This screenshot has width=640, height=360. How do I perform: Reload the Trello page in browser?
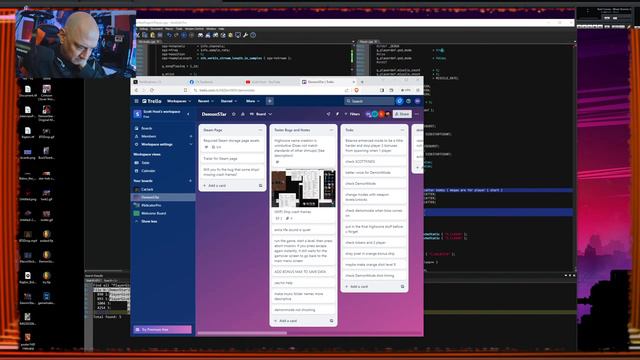click(152, 90)
